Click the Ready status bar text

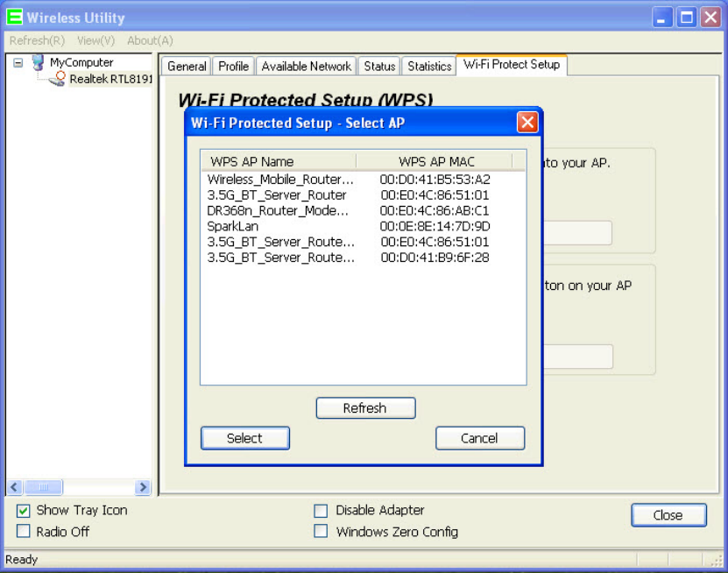[21, 560]
